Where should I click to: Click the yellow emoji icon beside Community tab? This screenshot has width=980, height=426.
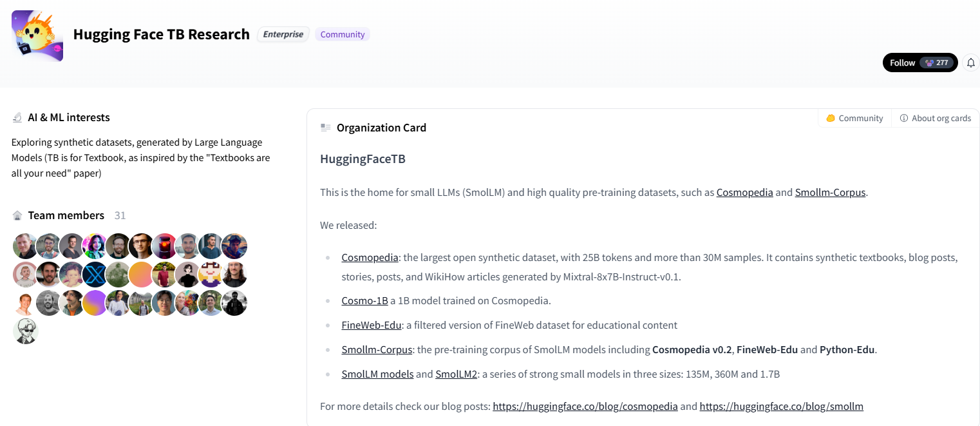[x=831, y=118]
